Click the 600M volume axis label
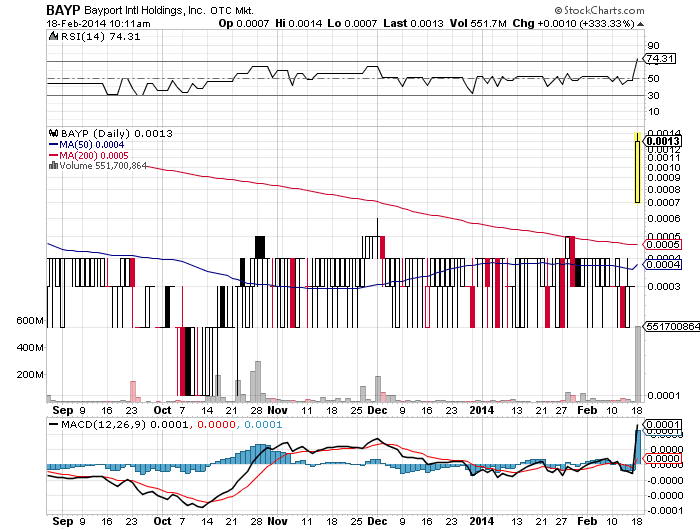Screen dimensions: 700x530 coord(30,321)
